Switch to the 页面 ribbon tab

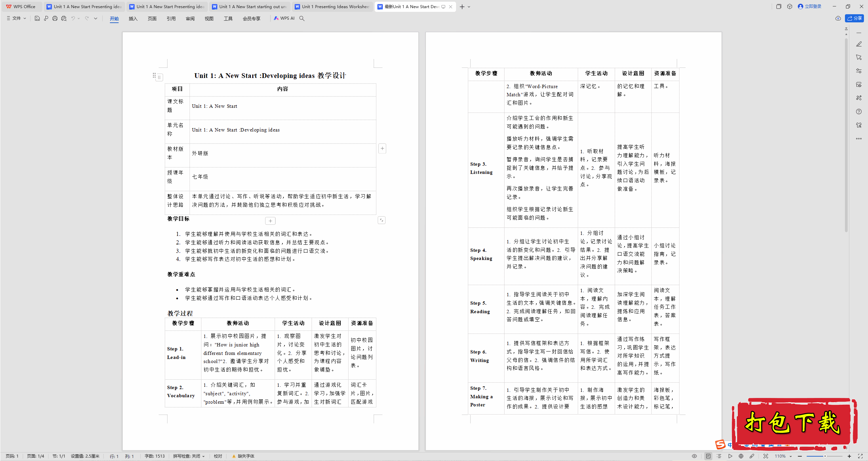152,19
